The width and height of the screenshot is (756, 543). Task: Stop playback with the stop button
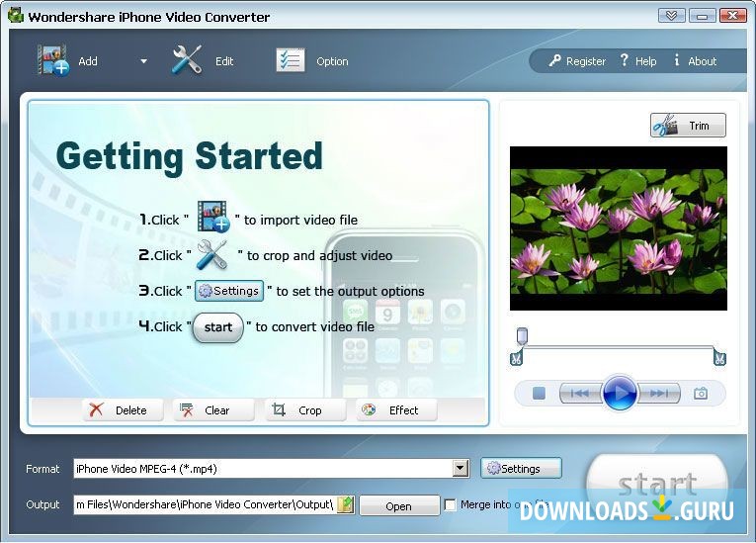539,394
